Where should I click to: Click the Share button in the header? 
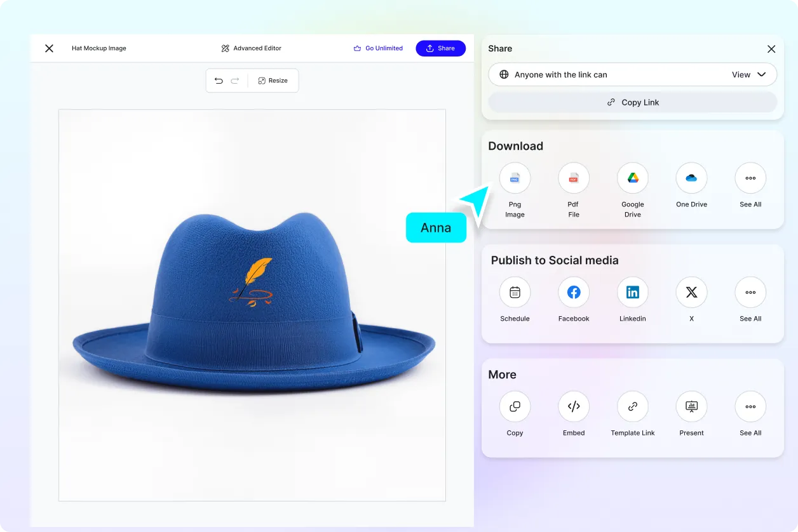click(440, 48)
